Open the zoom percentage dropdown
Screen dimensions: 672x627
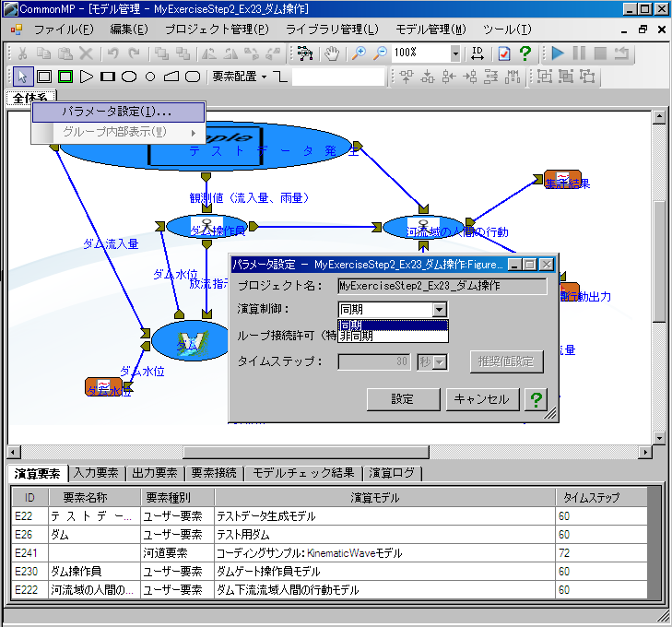click(455, 53)
